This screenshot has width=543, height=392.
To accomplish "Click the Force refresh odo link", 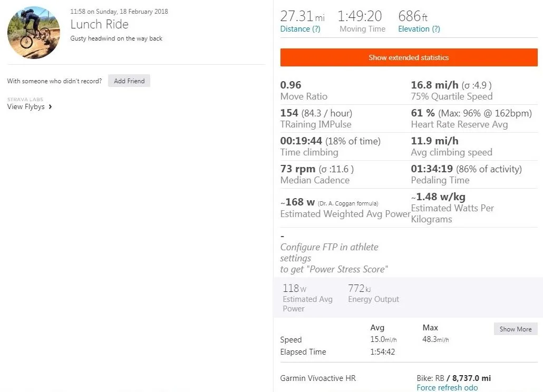I will [x=447, y=388].
